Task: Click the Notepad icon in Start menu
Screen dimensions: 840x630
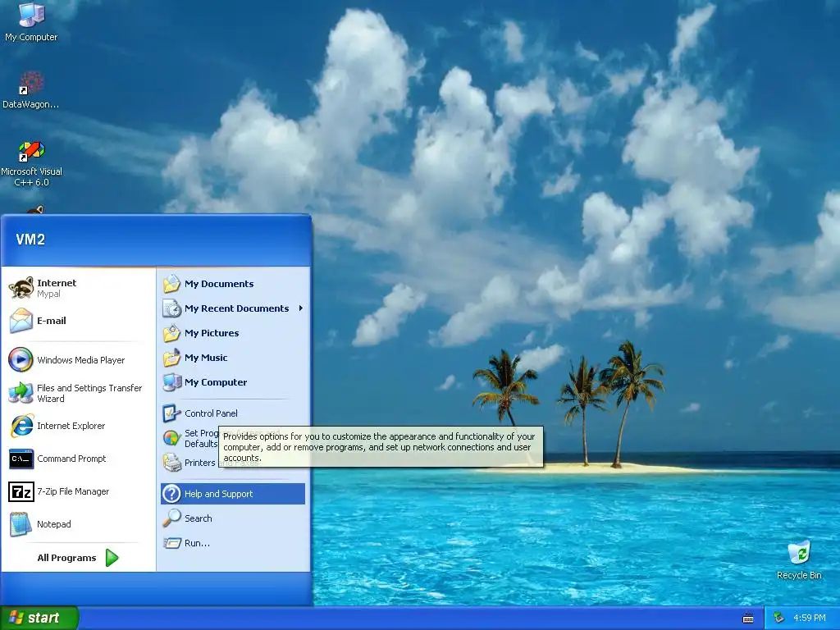Action: [x=21, y=524]
